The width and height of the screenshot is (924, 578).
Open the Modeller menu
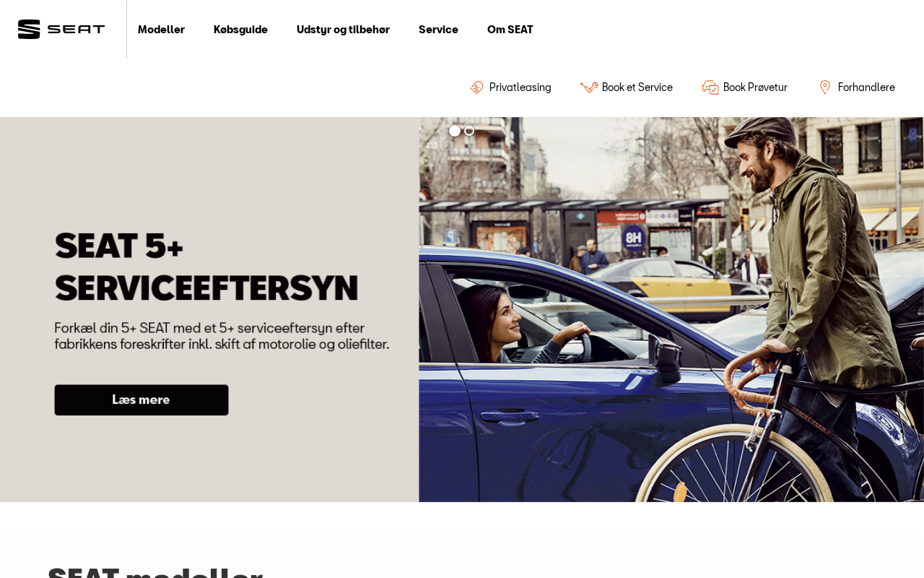point(161,30)
